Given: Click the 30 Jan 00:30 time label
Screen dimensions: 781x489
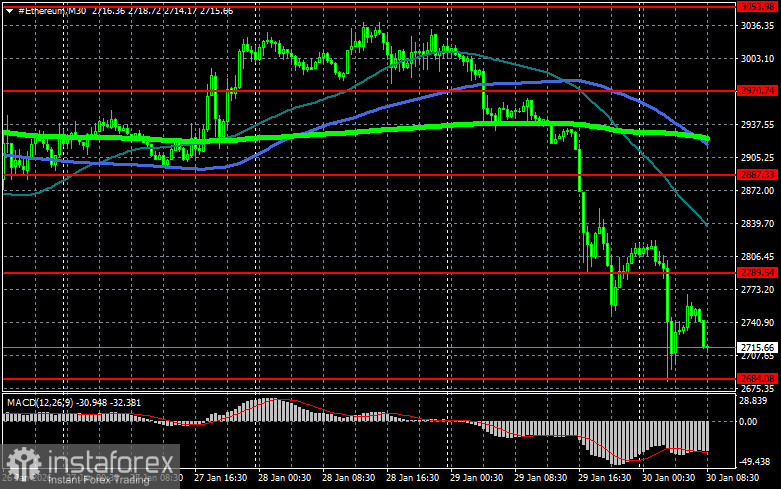Looking at the screenshot, I should tap(668, 478).
